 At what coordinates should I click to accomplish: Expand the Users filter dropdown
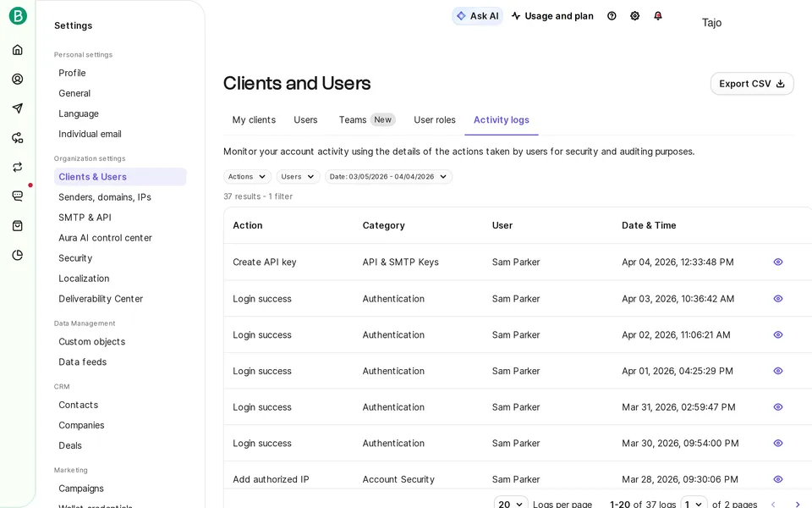pyautogui.click(x=298, y=177)
